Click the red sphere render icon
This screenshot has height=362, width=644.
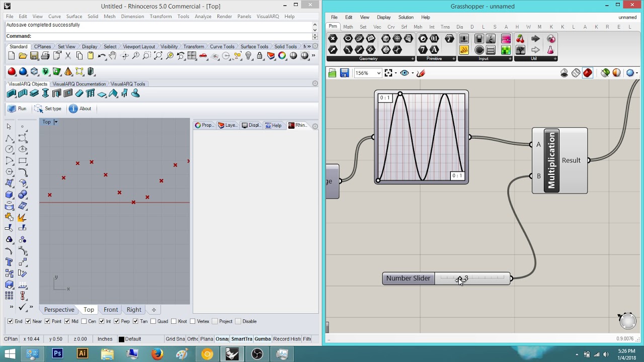tap(12, 72)
